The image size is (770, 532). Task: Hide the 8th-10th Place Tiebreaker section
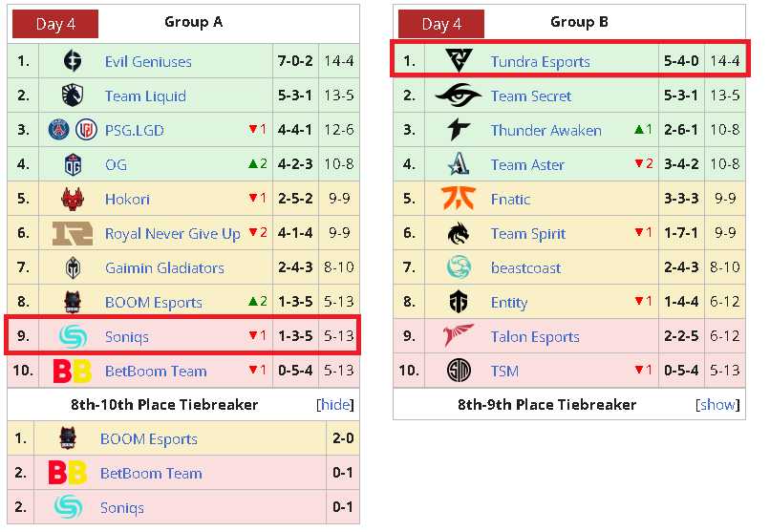click(x=335, y=405)
